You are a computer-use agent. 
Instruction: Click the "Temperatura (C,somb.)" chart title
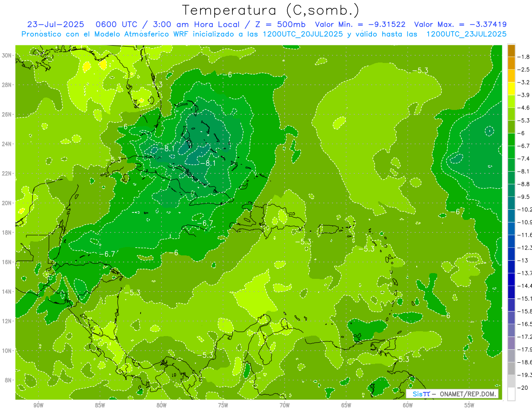pyautogui.click(x=270, y=11)
